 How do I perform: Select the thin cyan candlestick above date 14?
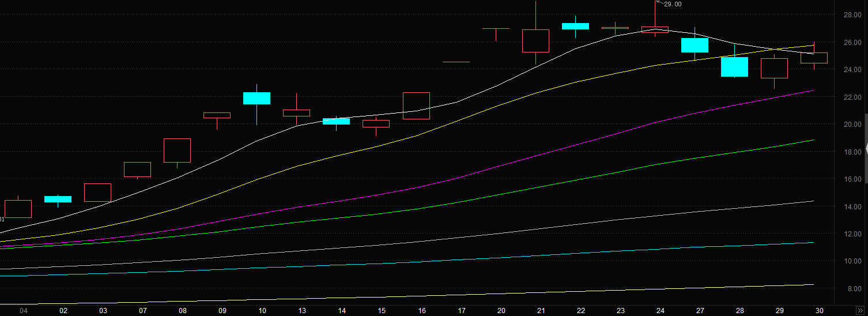[336, 121]
